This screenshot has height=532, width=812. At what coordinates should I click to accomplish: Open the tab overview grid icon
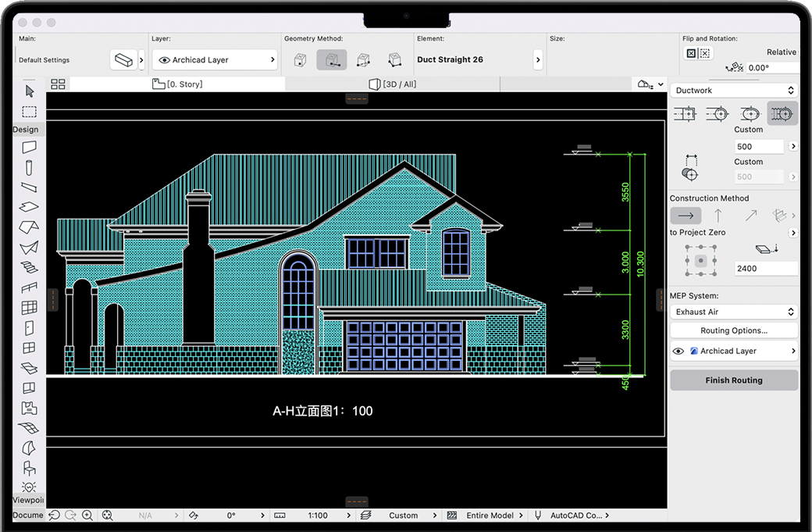click(58, 84)
